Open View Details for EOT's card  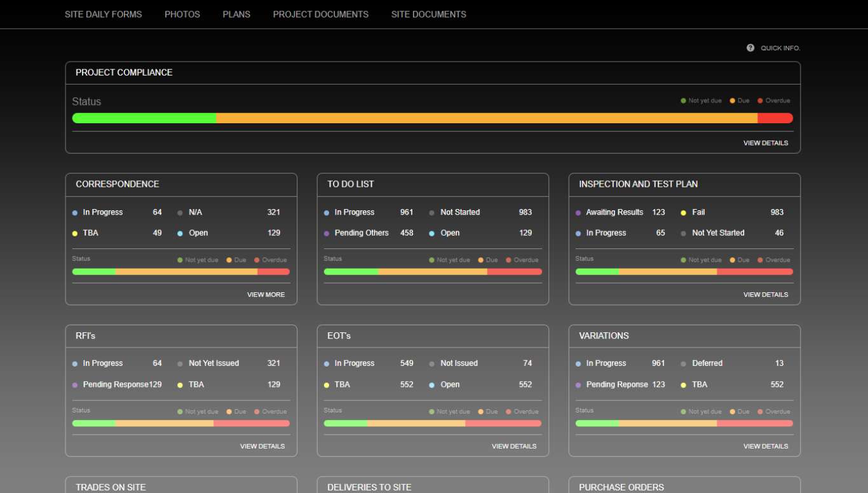(513, 446)
